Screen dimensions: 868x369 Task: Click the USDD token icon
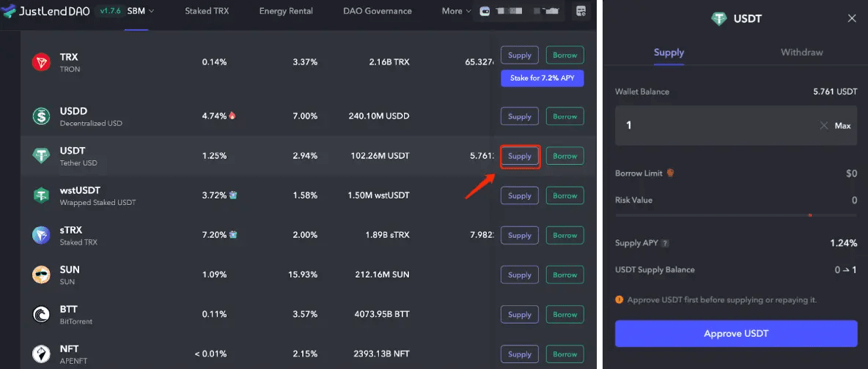pos(42,116)
